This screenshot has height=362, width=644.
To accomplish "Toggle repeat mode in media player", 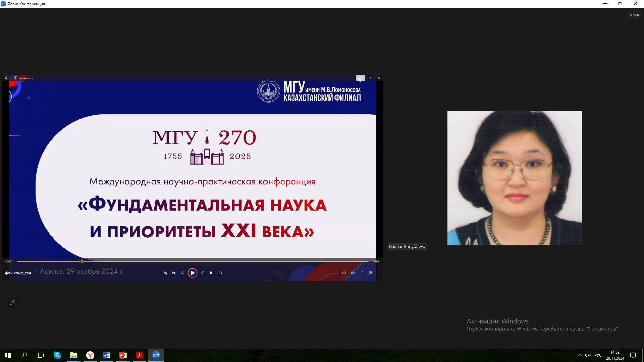I will [x=220, y=273].
